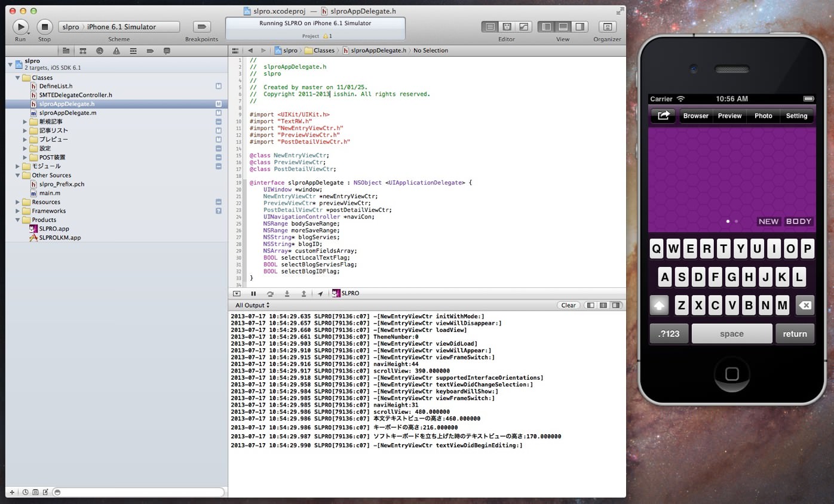
Task: Open the No Selection jump bar item
Action: 431,51
